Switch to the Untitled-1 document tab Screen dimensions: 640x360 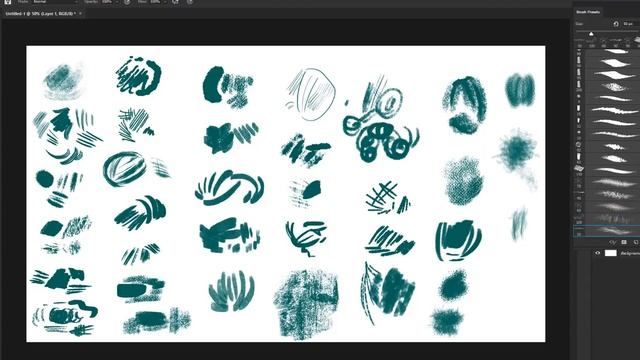click(x=40, y=13)
